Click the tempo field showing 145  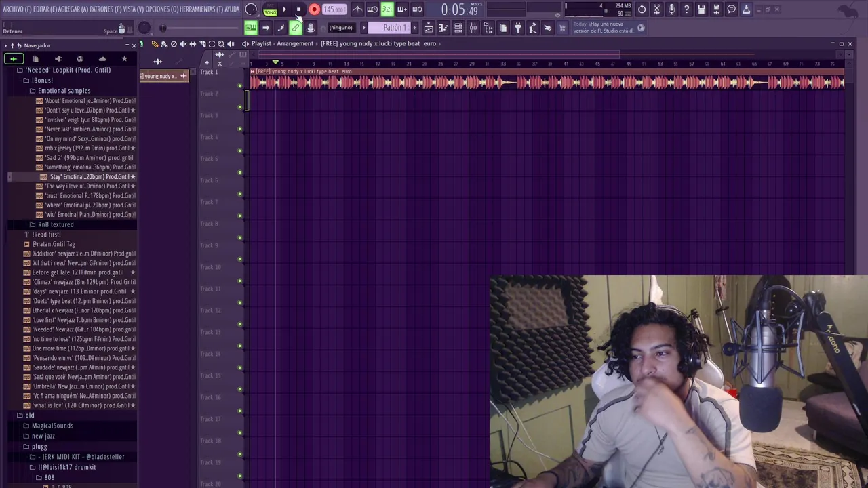click(333, 9)
